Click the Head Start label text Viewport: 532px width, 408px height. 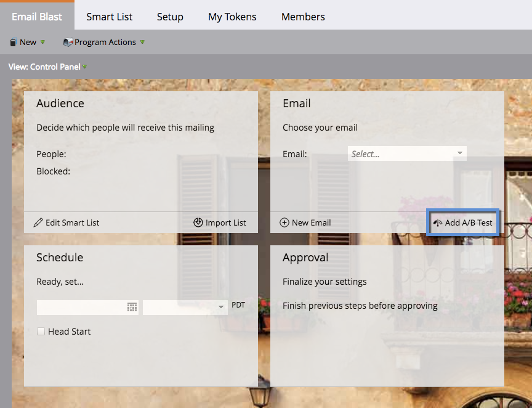tap(69, 332)
